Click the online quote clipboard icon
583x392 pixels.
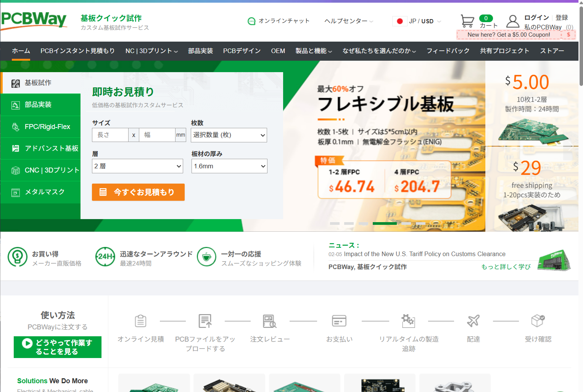click(140, 321)
